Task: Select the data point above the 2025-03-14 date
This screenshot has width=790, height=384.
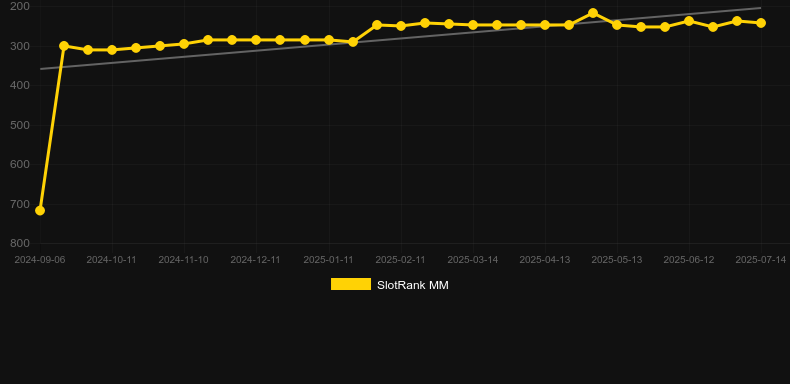Action: click(473, 25)
